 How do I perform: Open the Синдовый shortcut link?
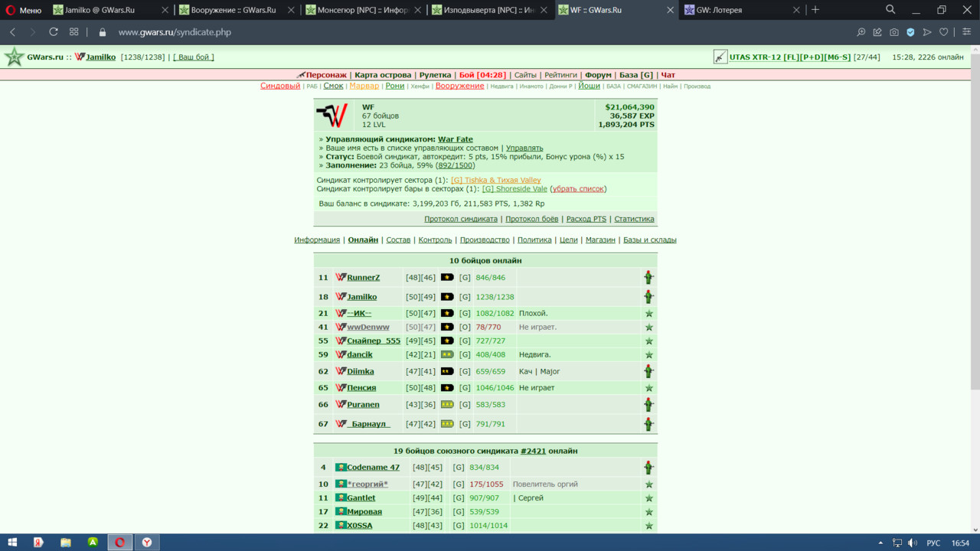pyautogui.click(x=280, y=86)
